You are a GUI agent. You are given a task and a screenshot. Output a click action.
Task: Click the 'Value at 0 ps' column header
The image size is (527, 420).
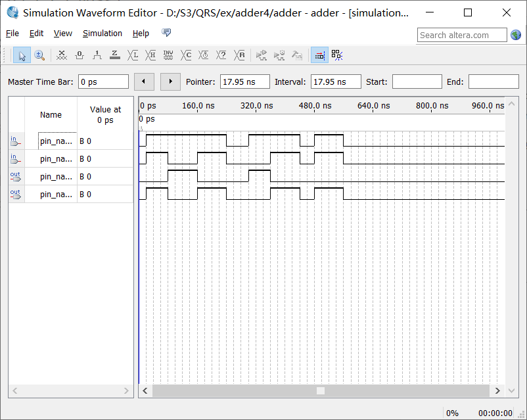105,114
